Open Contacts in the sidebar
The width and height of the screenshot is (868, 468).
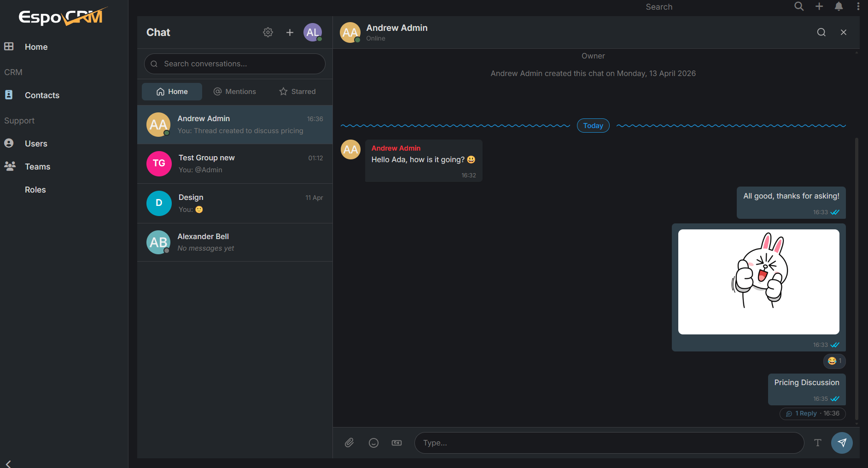pyautogui.click(x=42, y=95)
